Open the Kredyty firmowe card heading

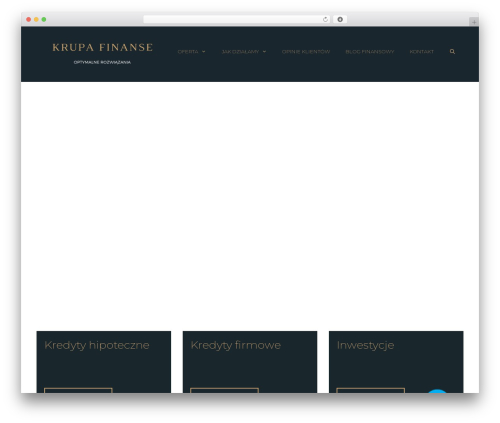(235, 345)
